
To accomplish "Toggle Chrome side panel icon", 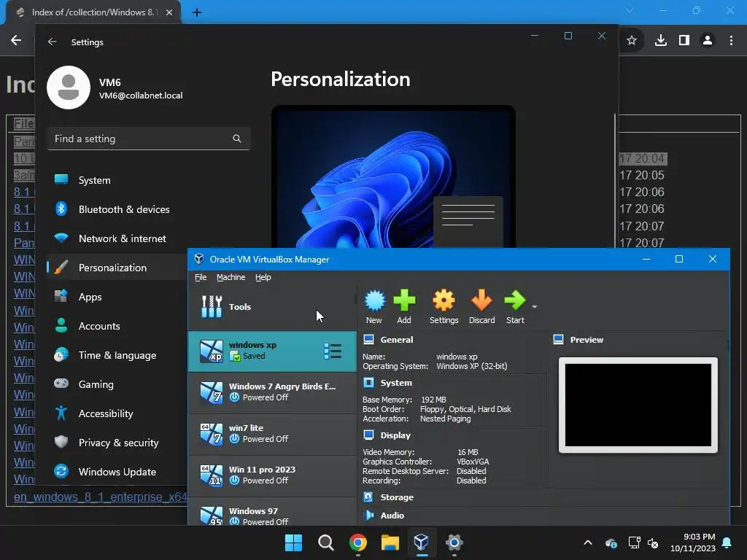I will [684, 41].
